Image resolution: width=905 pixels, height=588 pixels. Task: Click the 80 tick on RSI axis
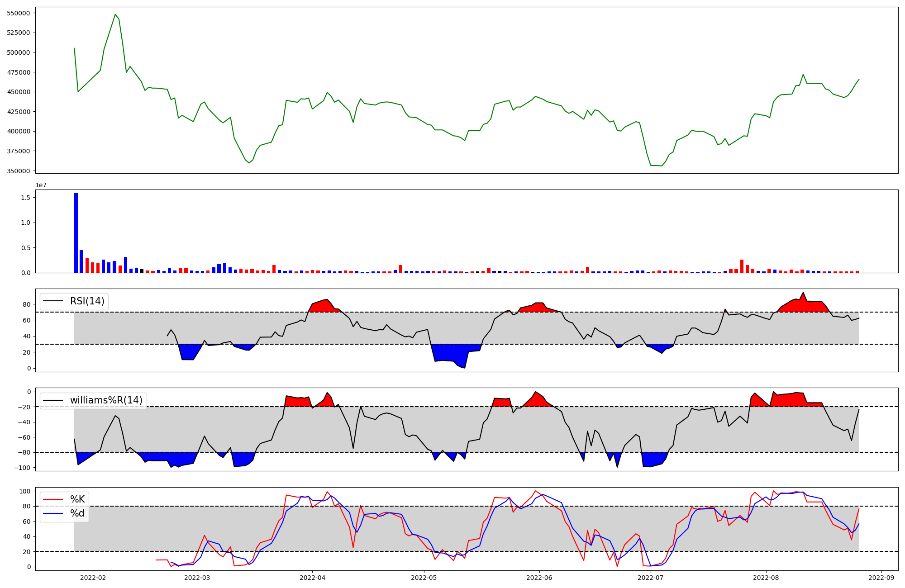point(27,304)
